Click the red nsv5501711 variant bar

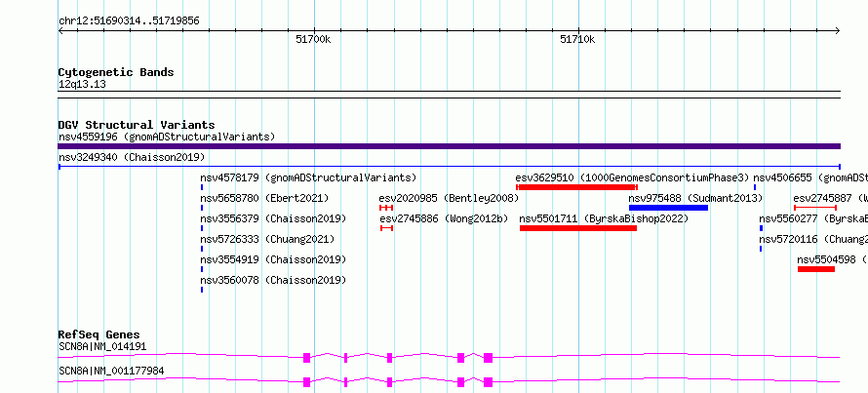click(x=578, y=228)
